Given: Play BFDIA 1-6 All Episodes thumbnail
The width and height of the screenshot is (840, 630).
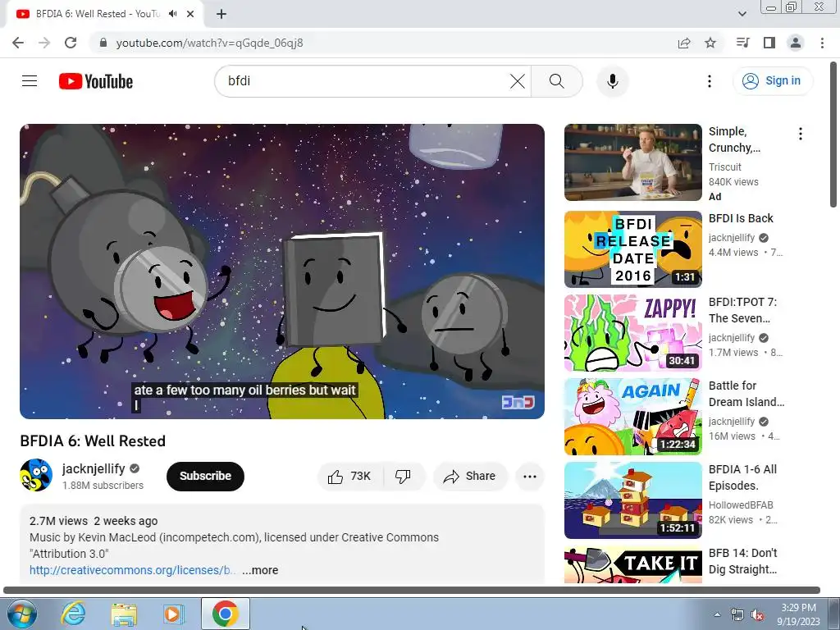Looking at the screenshot, I should [x=632, y=500].
